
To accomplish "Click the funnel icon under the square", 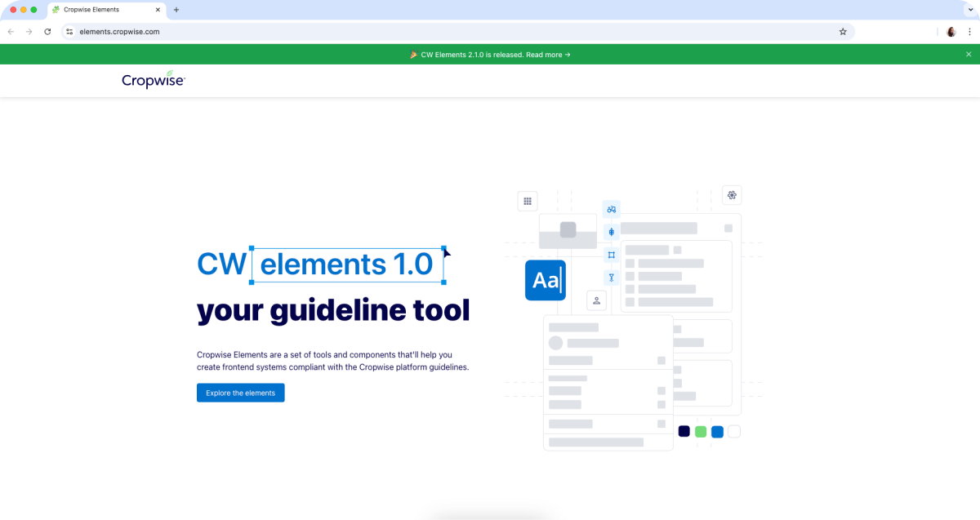I will (611, 278).
